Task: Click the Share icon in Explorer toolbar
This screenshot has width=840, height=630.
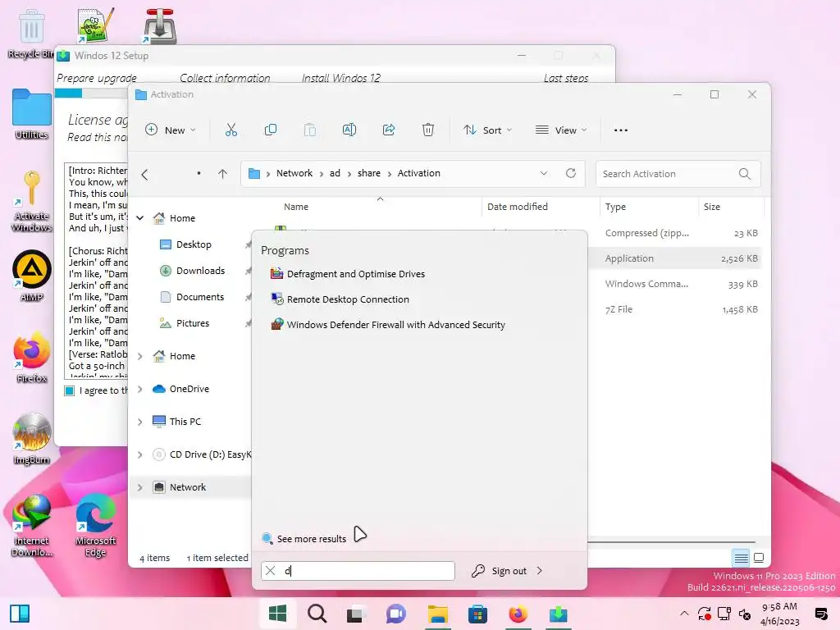Action: 389,130
